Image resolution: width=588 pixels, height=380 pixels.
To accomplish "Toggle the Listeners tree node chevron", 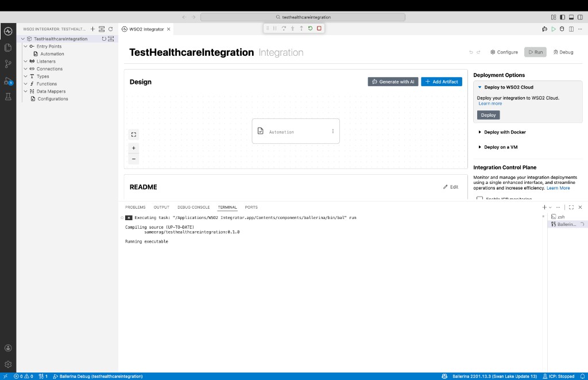I will (x=25, y=61).
